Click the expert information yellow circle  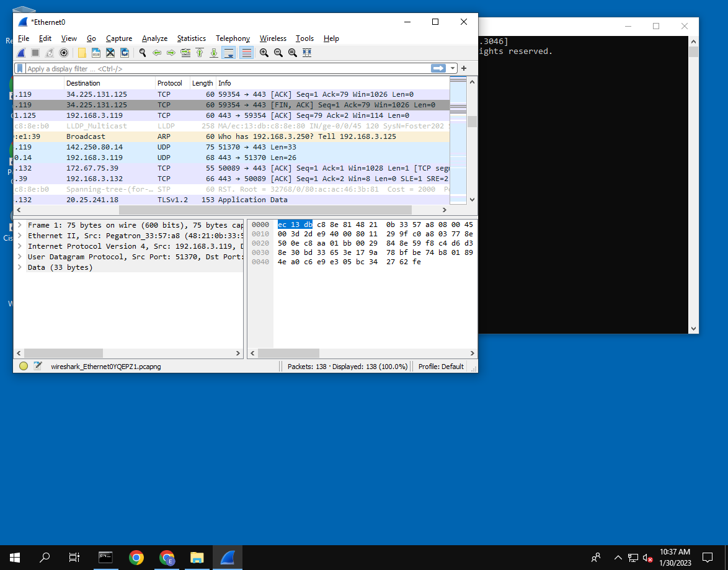(24, 366)
